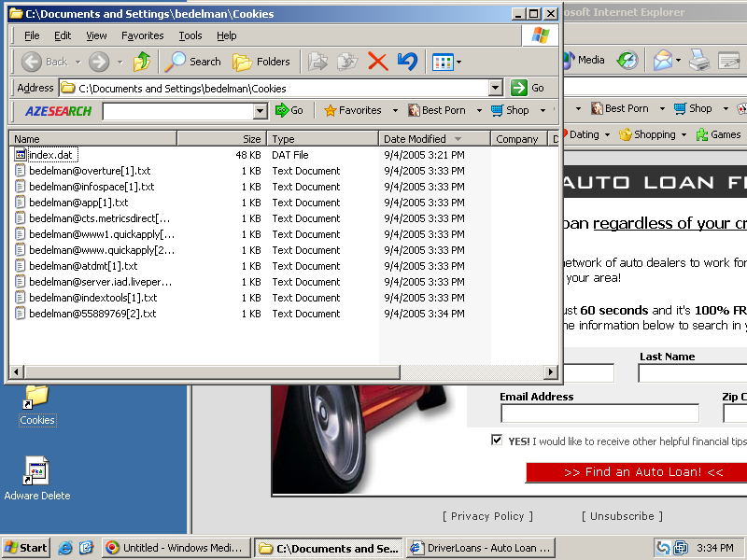Select bedelman@infospace[1].txt file
Screen dimensions: 747x560
click(92, 187)
